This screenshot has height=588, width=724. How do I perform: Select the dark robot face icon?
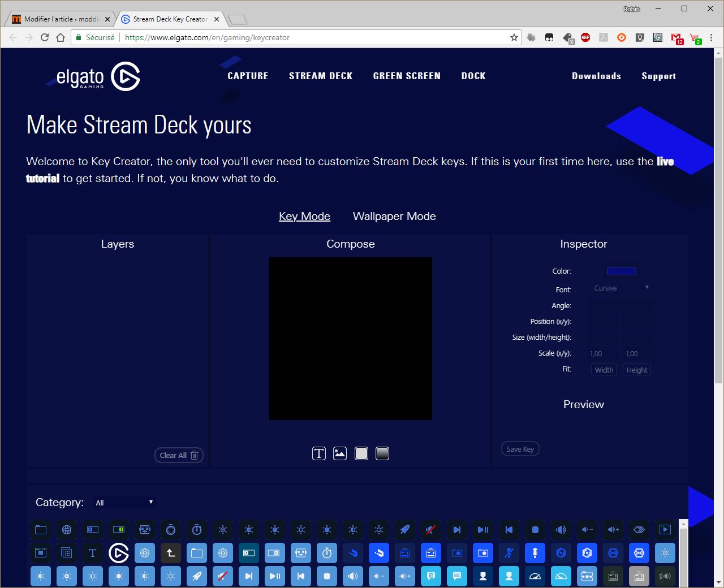pyautogui.click(x=145, y=530)
